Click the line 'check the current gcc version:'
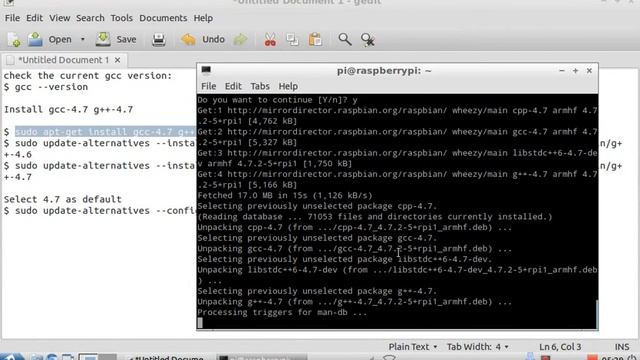The width and height of the screenshot is (640, 360). point(88,76)
